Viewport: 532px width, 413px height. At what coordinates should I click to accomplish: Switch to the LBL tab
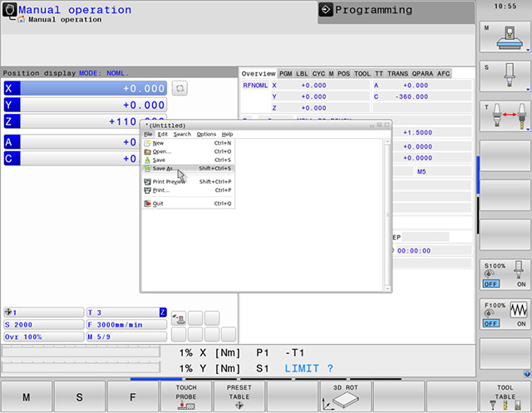(x=302, y=74)
